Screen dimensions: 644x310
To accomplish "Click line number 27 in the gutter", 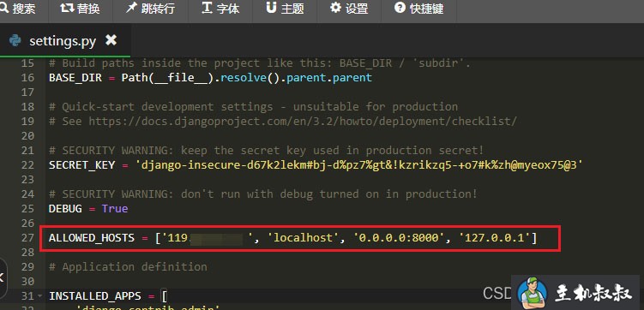I will click(x=27, y=238).
